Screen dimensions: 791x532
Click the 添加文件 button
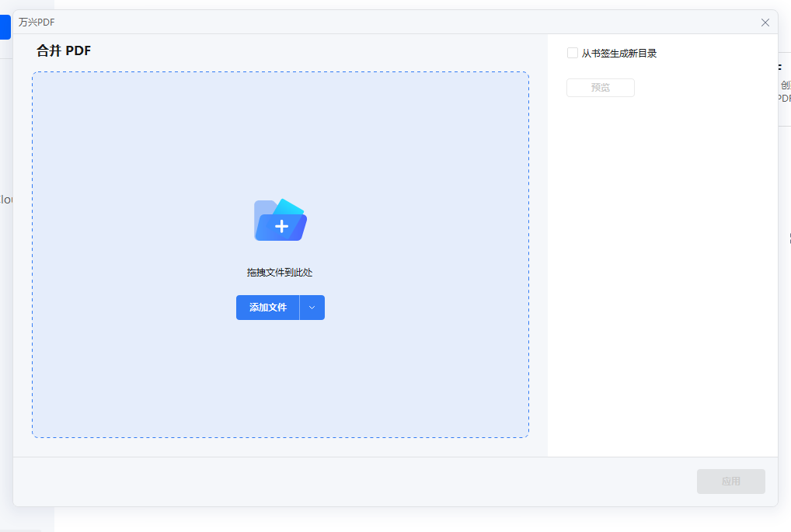pos(268,308)
